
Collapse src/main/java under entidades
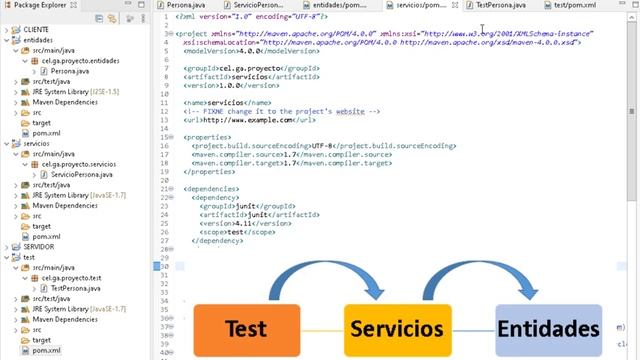click(16, 51)
